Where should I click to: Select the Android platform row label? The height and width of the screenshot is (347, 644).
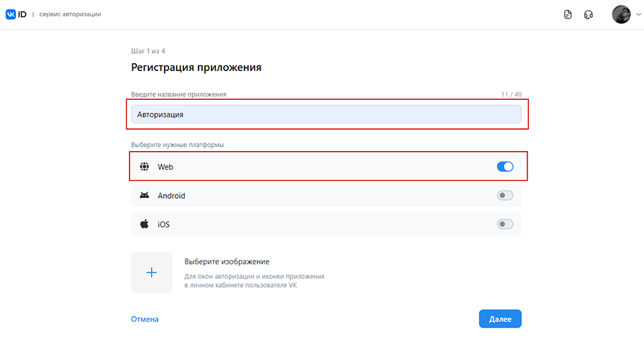[171, 196]
